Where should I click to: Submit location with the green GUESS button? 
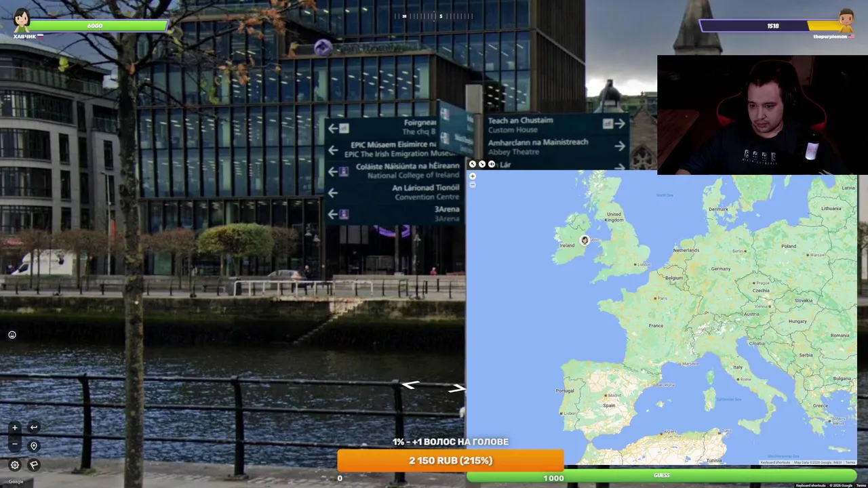pyautogui.click(x=662, y=476)
